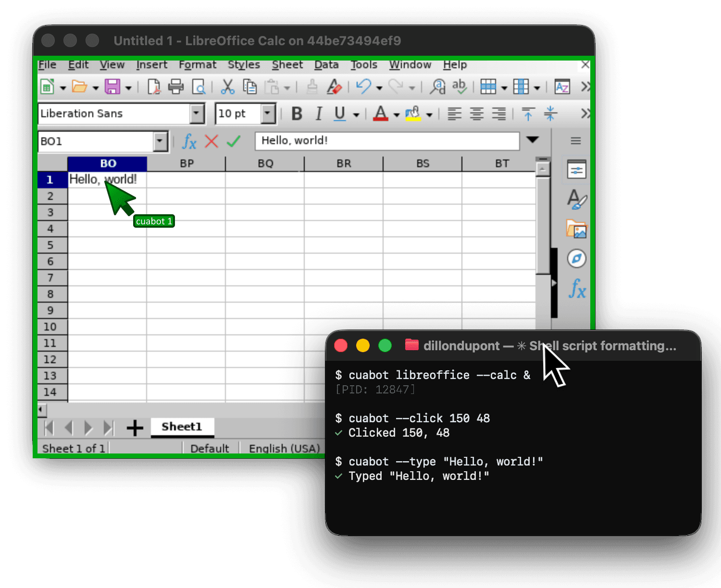Viewport: 721px width, 588px height.
Task: Open the Insert menu
Action: [151, 64]
